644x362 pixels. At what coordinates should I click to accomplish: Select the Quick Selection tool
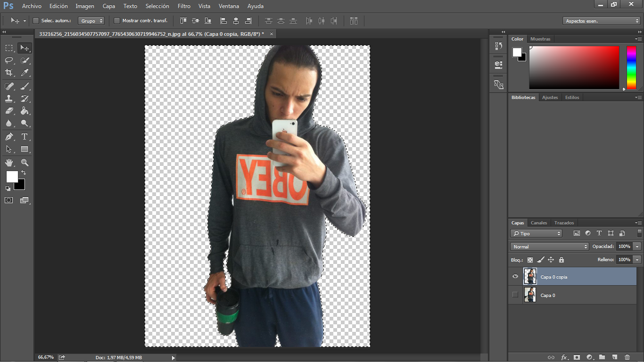click(x=25, y=60)
